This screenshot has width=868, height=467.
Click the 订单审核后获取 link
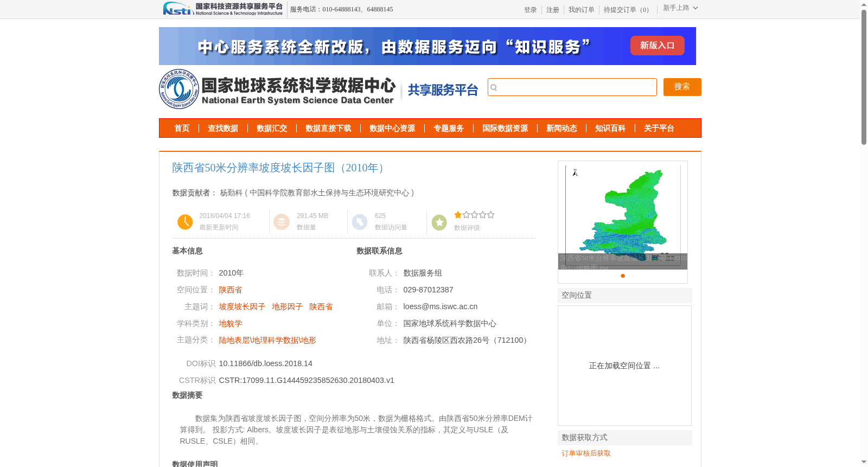tap(586, 453)
